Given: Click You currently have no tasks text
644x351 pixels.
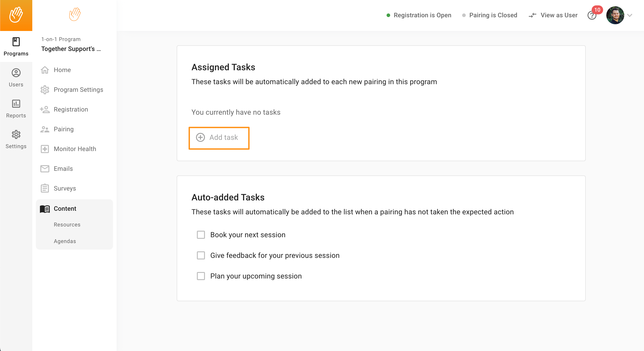Looking at the screenshot, I should click(236, 112).
